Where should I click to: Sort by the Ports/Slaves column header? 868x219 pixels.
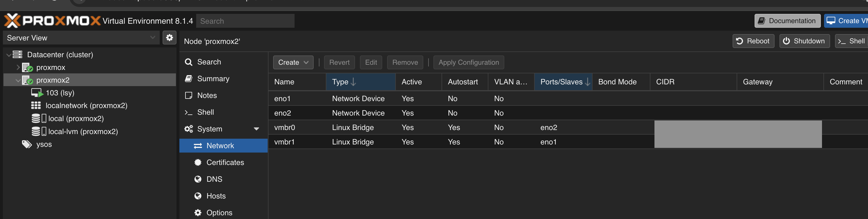pyautogui.click(x=563, y=82)
